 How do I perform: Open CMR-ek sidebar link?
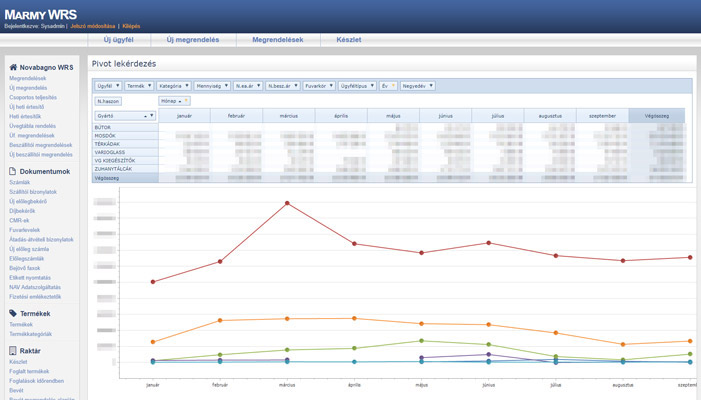click(19, 220)
